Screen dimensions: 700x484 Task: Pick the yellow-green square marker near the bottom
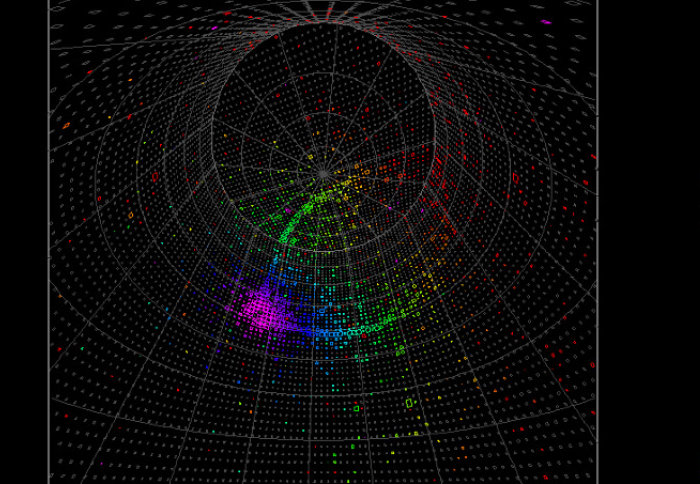[x=409, y=403]
